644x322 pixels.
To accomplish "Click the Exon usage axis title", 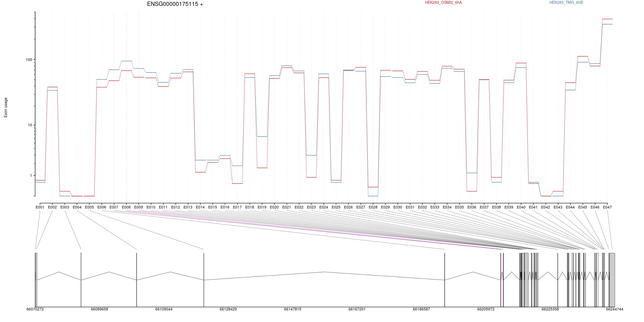I will coord(6,107).
